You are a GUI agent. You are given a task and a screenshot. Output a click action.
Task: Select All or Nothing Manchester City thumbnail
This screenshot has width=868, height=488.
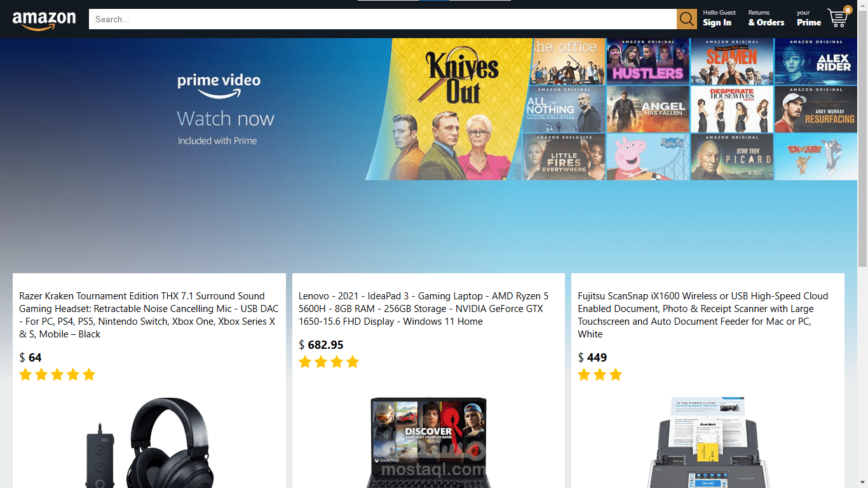[565, 109]
